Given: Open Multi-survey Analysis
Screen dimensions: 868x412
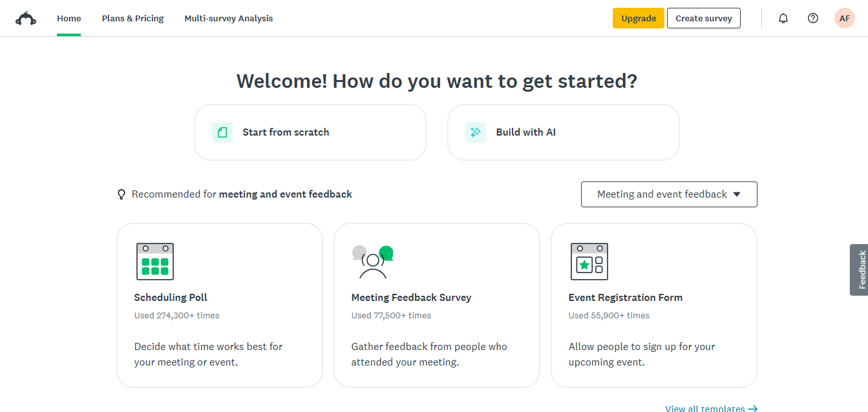Looking at the screenshot, I should point(229,18).
